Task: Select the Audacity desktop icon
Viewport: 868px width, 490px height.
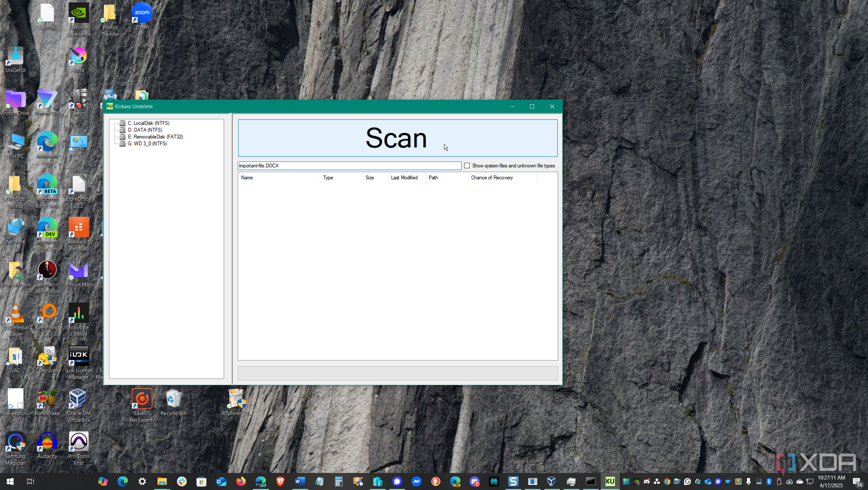Action: point(47,446)
